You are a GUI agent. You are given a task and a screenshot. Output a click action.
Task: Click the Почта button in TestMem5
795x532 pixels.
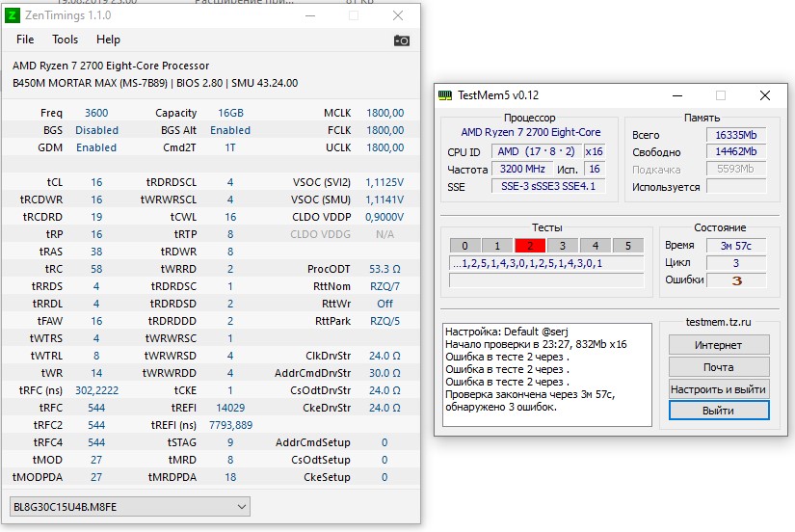click(719, 367)
